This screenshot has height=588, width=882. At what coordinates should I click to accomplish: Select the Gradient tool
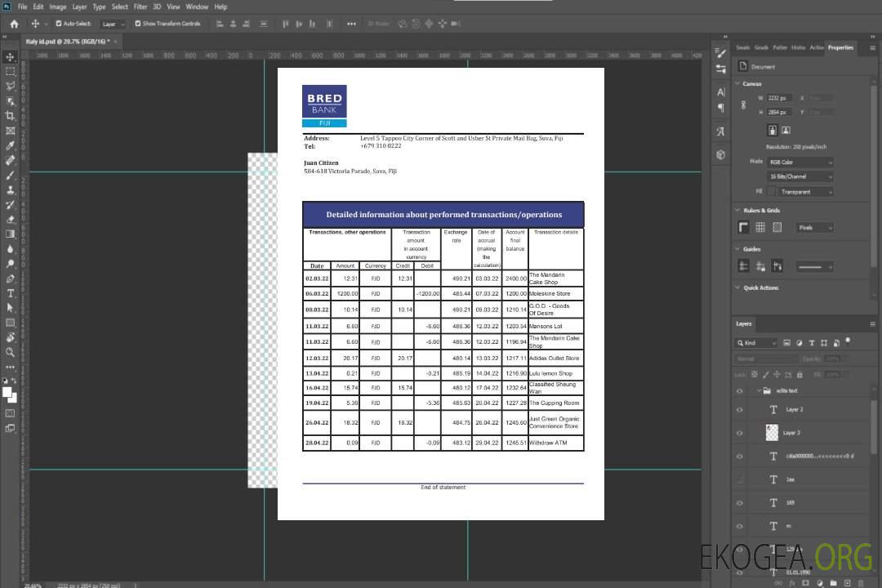point(10,234)
